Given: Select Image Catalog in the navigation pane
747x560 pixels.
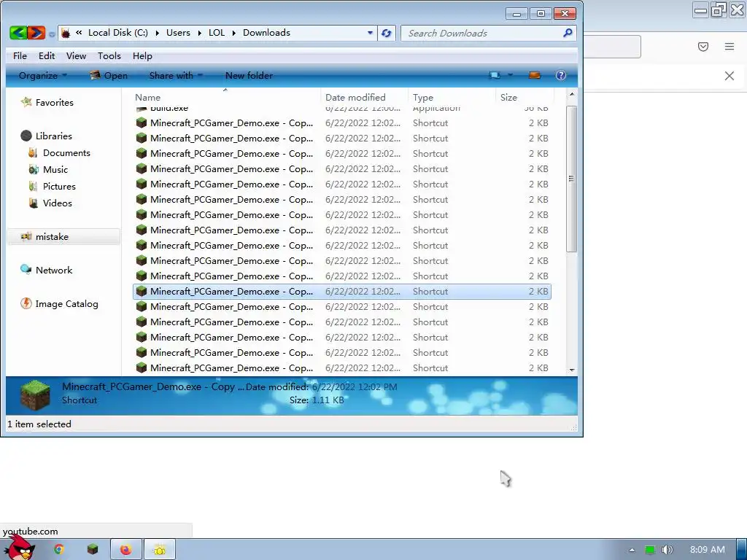Looking at the screenshot, I should coord(66,304).
